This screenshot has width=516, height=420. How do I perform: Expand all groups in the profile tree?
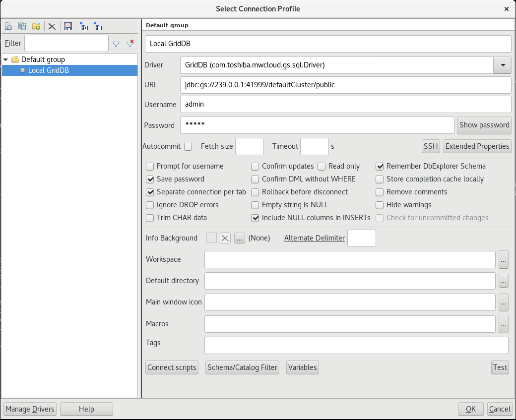tap(84, 26)
